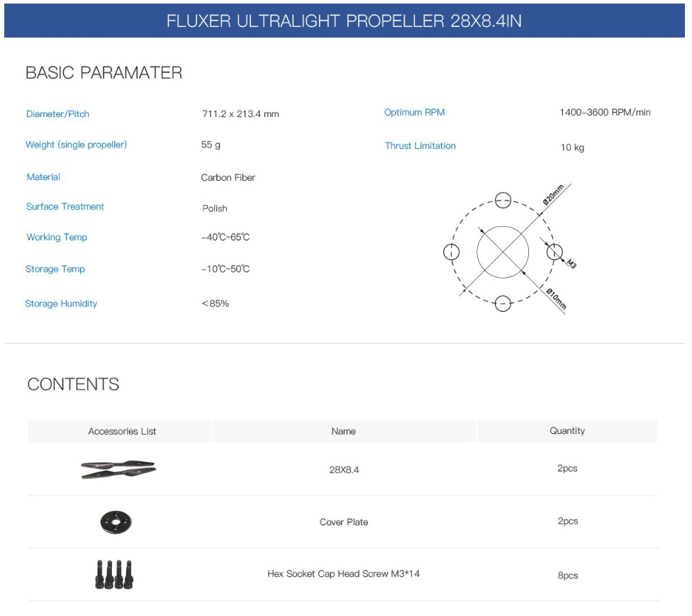
Task: Click the Name column header
Action: [344, 431]
